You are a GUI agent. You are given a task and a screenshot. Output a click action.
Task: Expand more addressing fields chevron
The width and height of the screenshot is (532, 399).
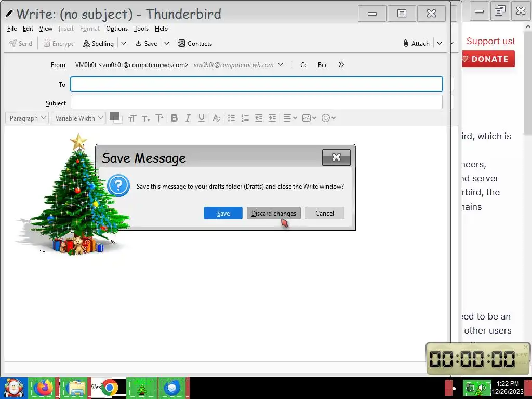(341, 64)
